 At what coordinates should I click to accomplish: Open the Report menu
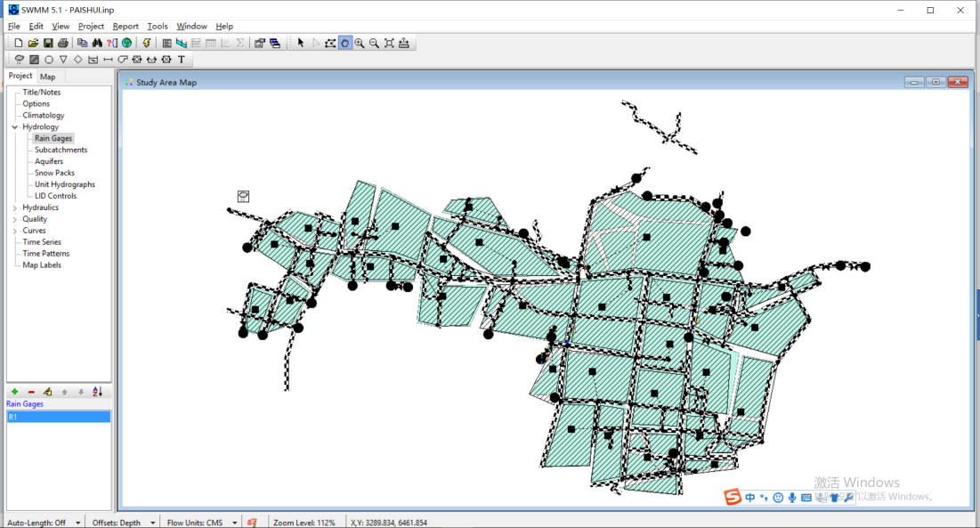point(126,27)
